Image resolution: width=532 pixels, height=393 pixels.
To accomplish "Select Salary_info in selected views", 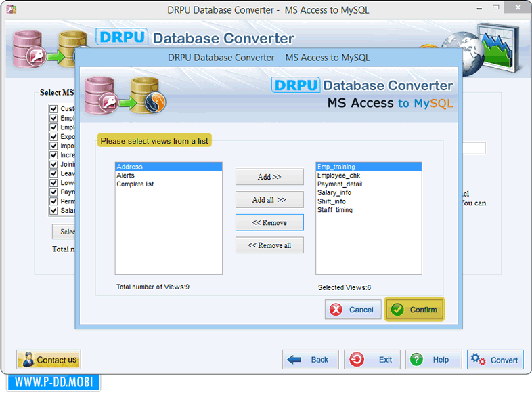I will (x=368, y=192).
